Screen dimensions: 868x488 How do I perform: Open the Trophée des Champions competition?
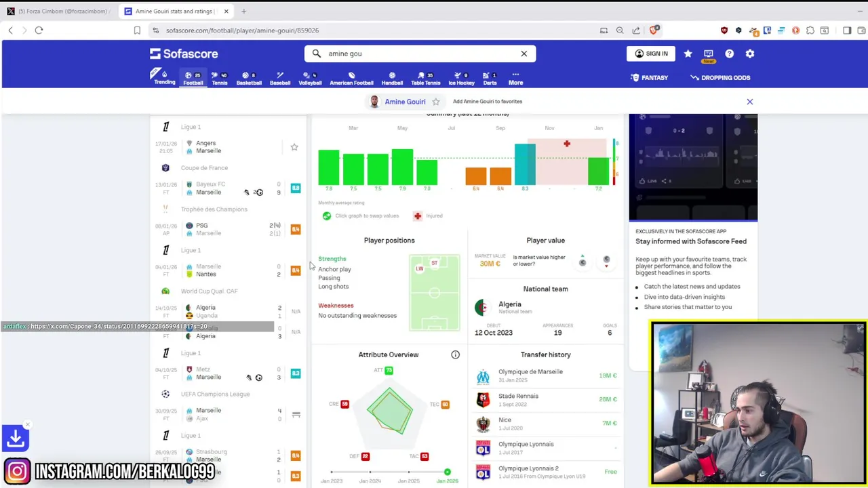point(214,209)
